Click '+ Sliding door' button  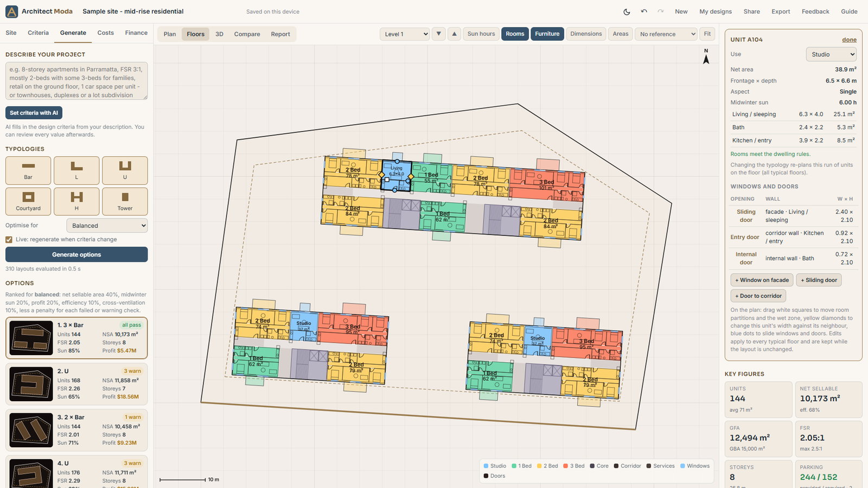click(819, 280)
